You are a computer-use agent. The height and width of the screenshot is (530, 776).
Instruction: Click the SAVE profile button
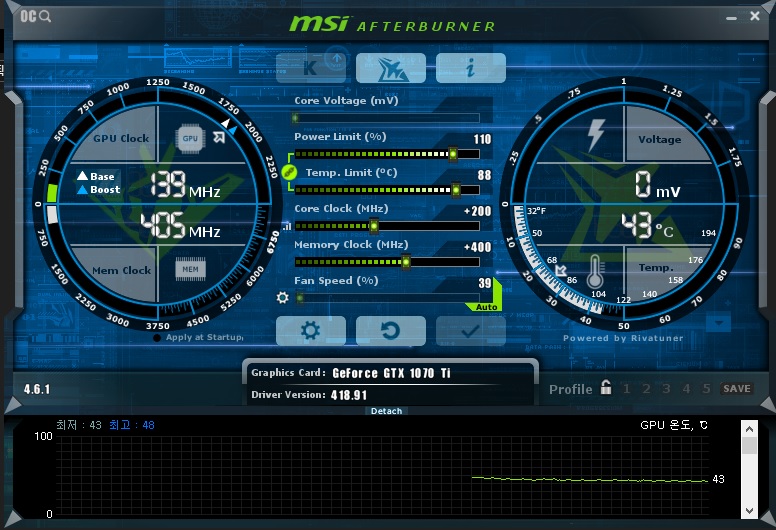click(x=736, y=388)
